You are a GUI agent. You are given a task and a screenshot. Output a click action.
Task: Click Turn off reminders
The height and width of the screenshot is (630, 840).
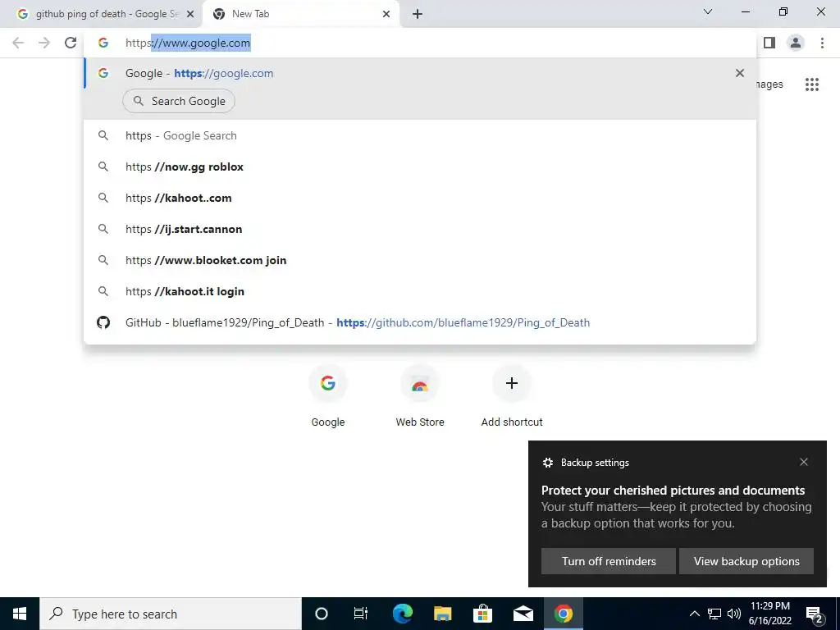609,561
